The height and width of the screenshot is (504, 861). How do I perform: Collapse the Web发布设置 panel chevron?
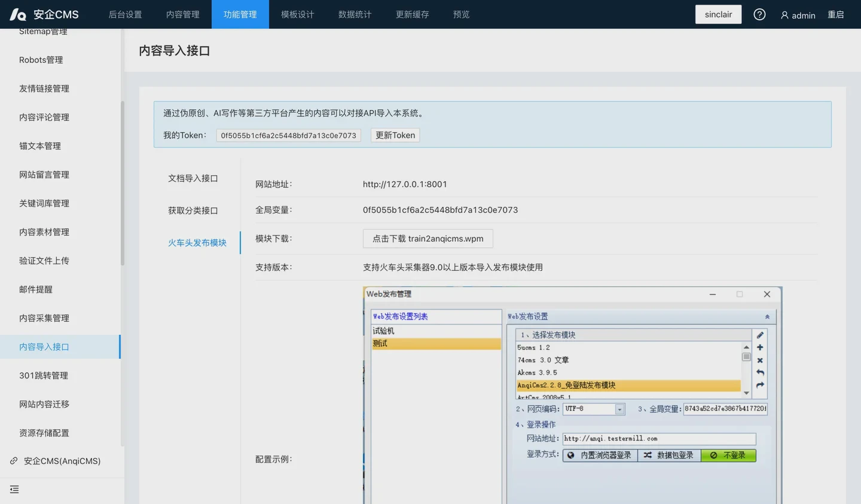pyautogui.click(x=767, y=317)
